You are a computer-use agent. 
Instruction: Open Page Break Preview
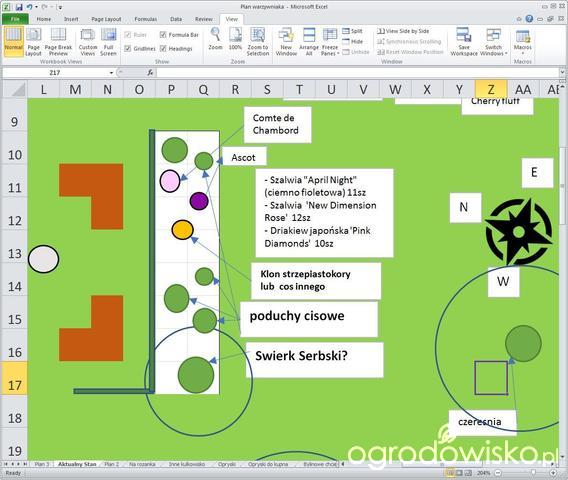58,42
